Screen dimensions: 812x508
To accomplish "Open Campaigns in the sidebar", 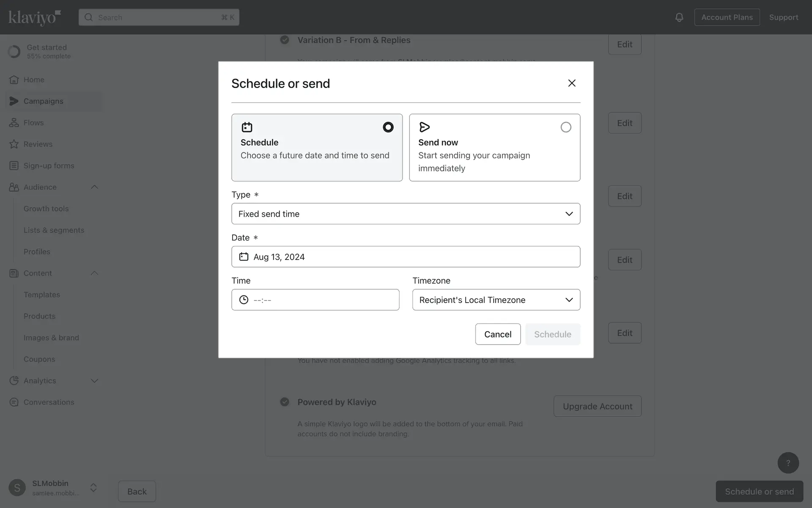I will click(x=43, y=101).
